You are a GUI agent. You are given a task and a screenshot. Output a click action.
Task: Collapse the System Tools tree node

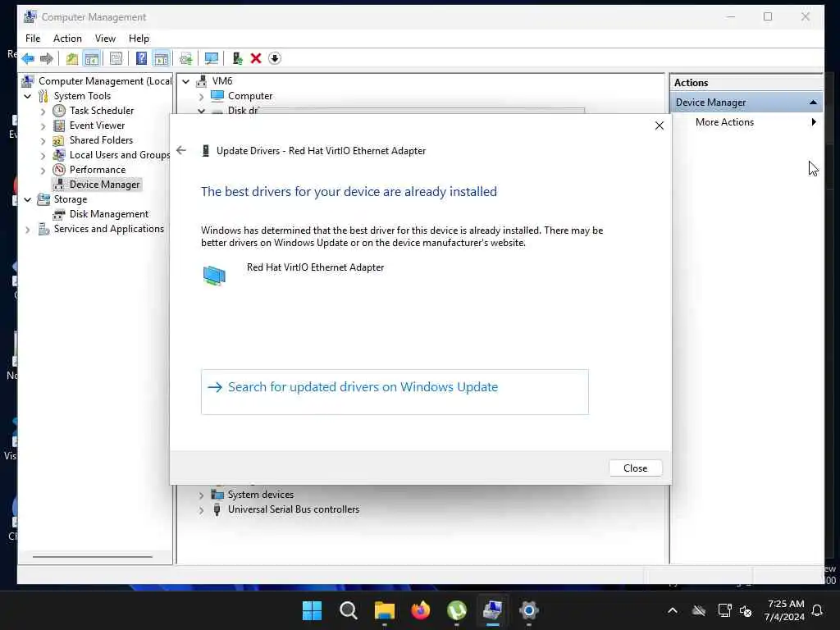click(28, 97)
